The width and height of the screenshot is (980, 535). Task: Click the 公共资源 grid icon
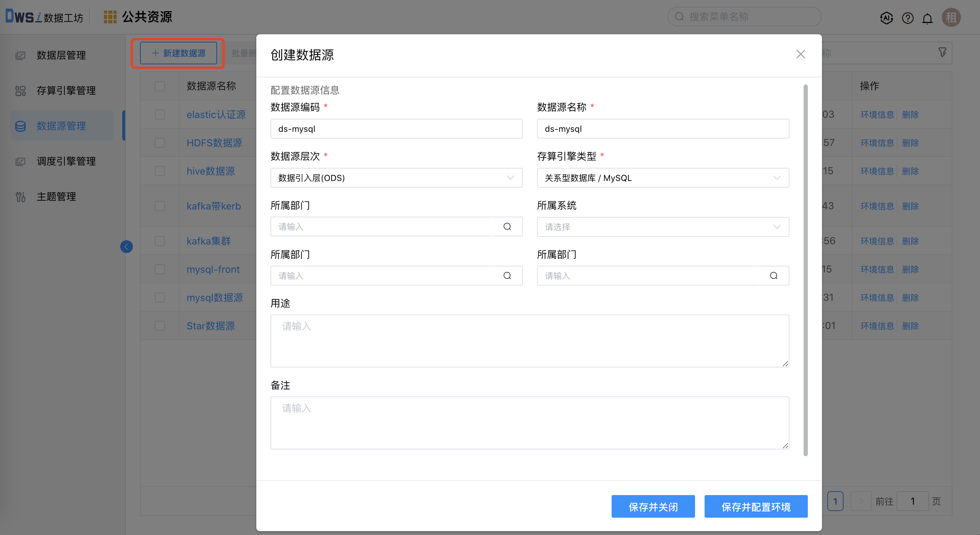110,16
